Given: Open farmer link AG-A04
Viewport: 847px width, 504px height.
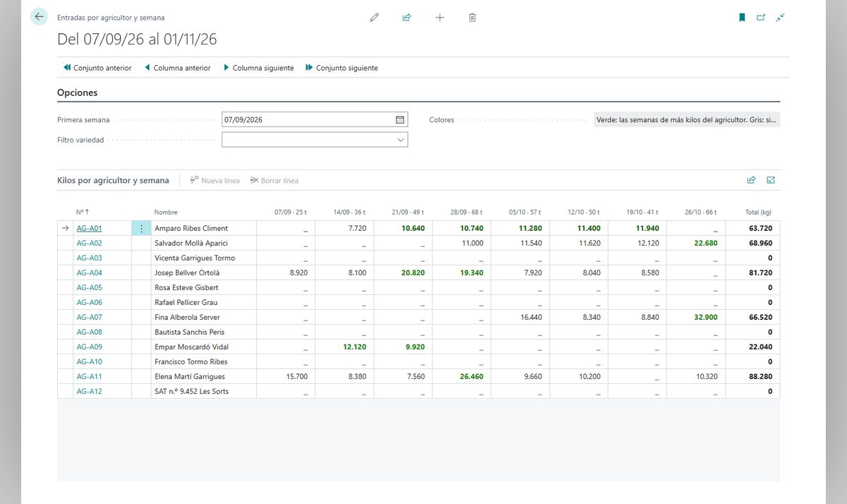Looking at the screenshot, I should click(89, 272).
